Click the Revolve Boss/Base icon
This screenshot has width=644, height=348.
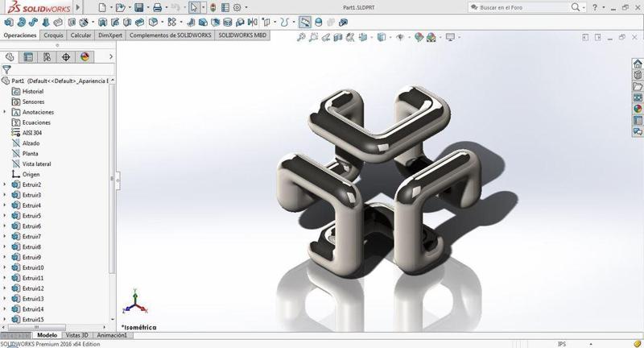22,23
